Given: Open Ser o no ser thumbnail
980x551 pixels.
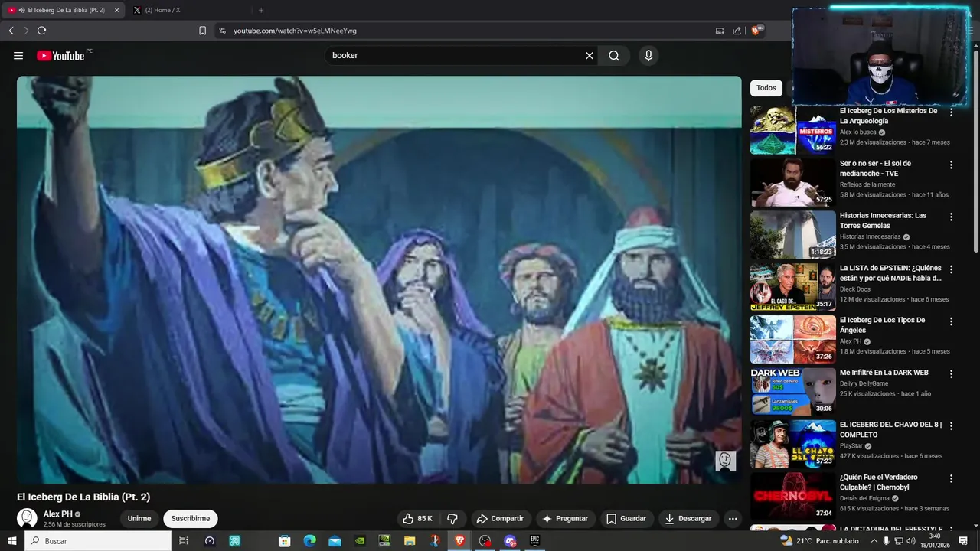Looking at the screenshot, I should click(x=793, y=182).
